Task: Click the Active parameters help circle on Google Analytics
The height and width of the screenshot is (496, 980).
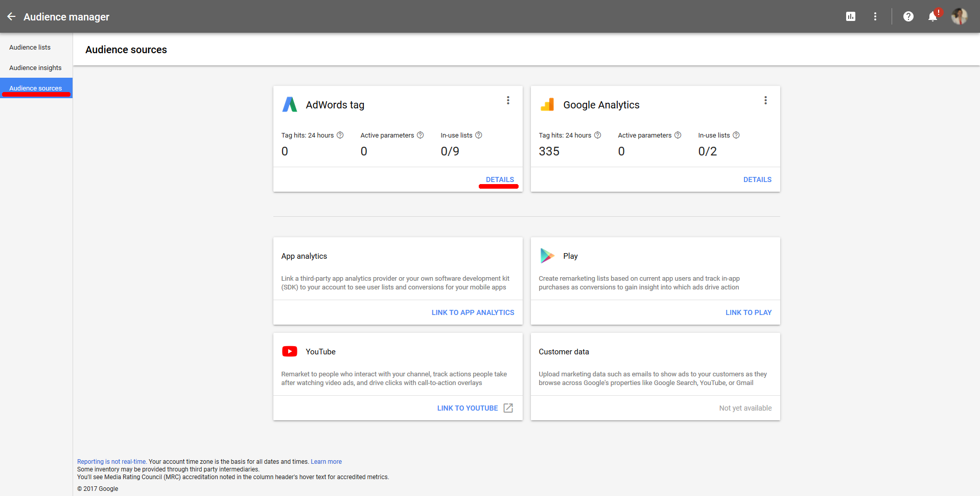Action: coord(678,135)
